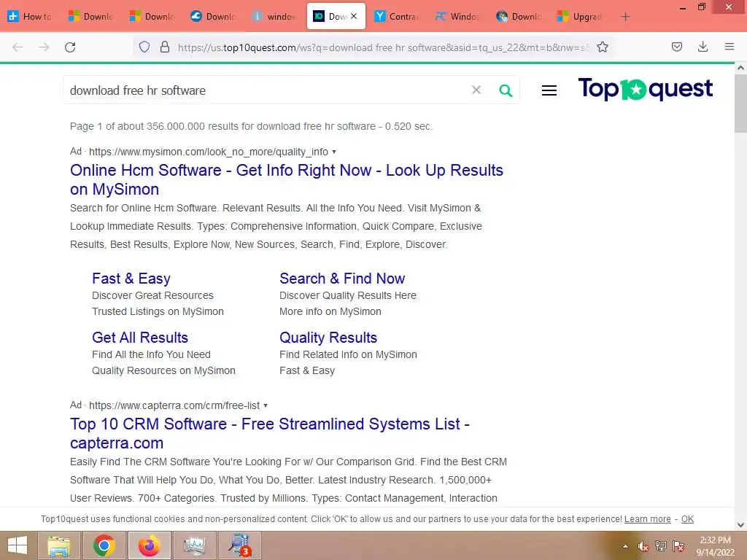The width and height of the screenshot is (747, 560).
Task: Go forward to next page
Action: (x=44, y=47)
